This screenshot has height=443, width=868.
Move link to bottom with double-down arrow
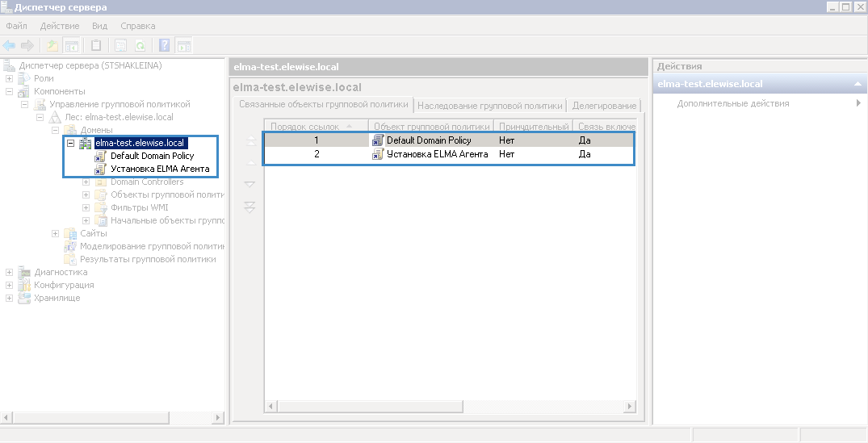pos(250,207)
